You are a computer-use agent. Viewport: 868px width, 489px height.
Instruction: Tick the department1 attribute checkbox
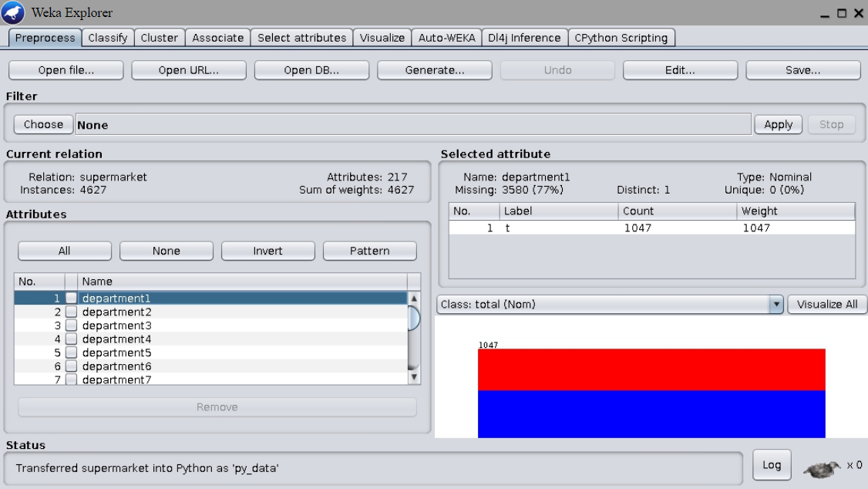71,298
